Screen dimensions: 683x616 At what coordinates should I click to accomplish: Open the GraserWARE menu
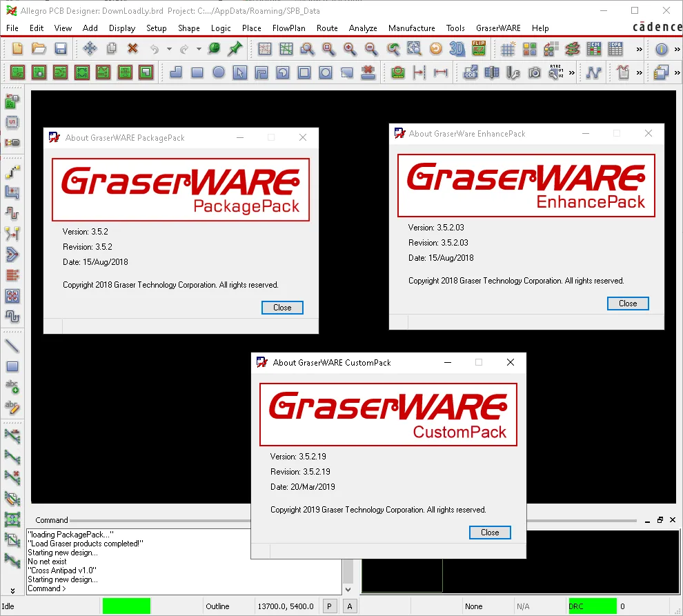coord(498,28)
